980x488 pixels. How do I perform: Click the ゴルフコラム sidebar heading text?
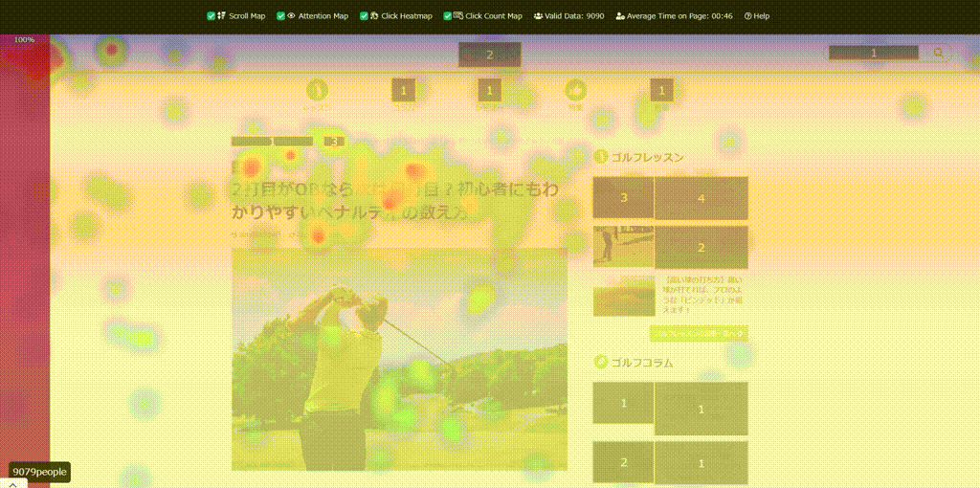[x=642, y=363]
